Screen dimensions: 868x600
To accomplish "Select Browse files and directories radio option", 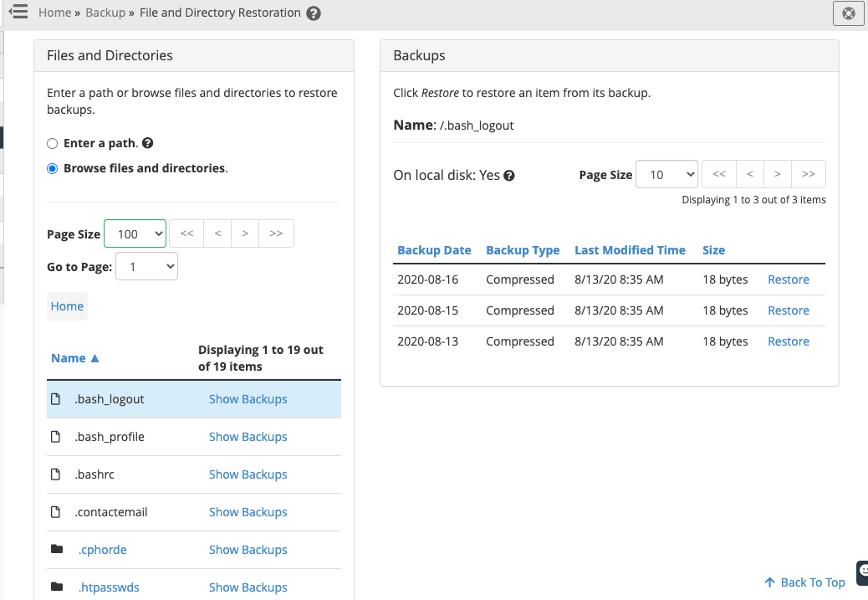I will pyautogui.click(x=53, y=168).
